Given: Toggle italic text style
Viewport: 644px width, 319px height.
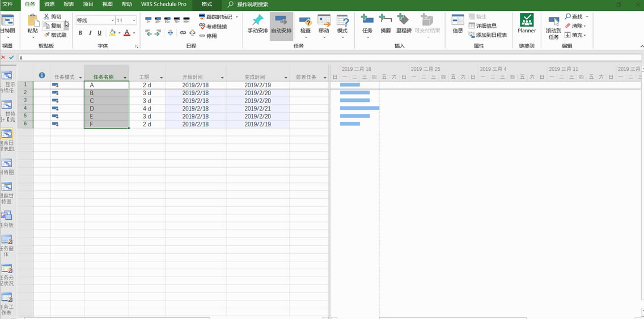Looking at the screenshot, I should pyautogui.click(x=90, y=33).
